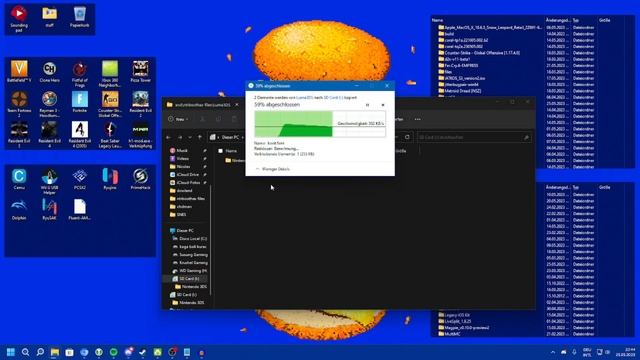Pause the file copy operation

pyautogui.click(x=367, y=105)
